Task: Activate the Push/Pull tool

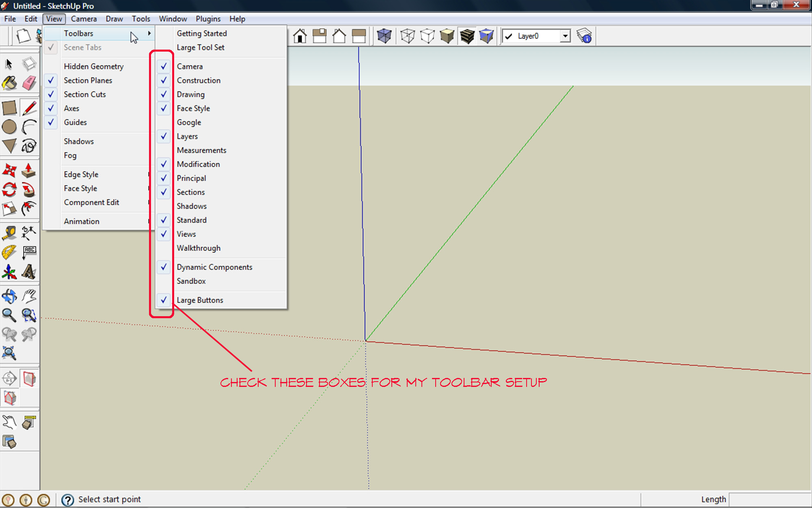Action: (x=28, y=171)
